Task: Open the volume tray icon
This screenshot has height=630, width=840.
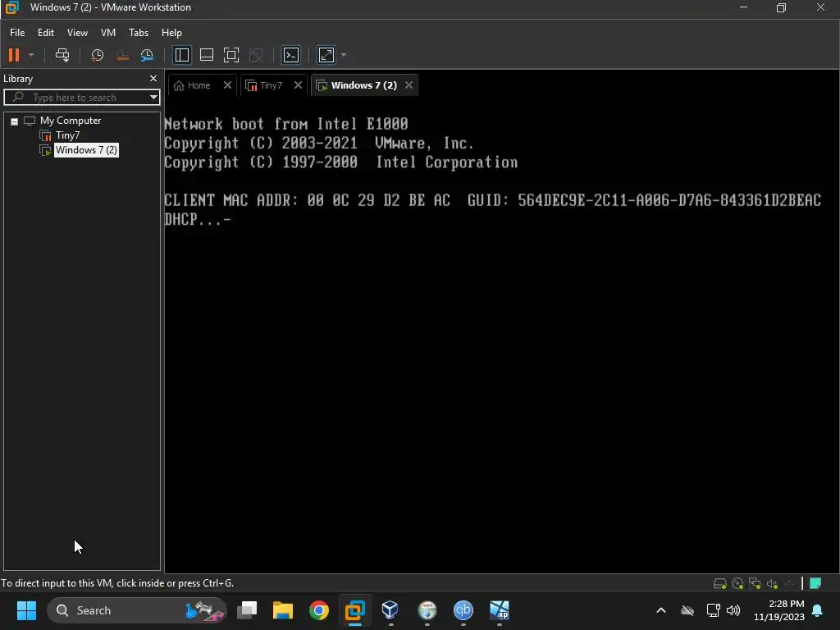Action: point(733,610)
